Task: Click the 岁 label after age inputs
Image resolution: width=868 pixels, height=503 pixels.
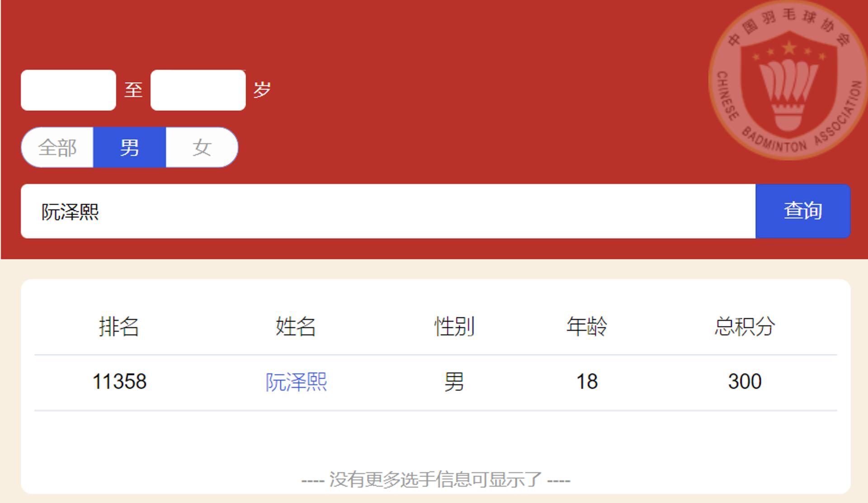Action: point(262,90)
